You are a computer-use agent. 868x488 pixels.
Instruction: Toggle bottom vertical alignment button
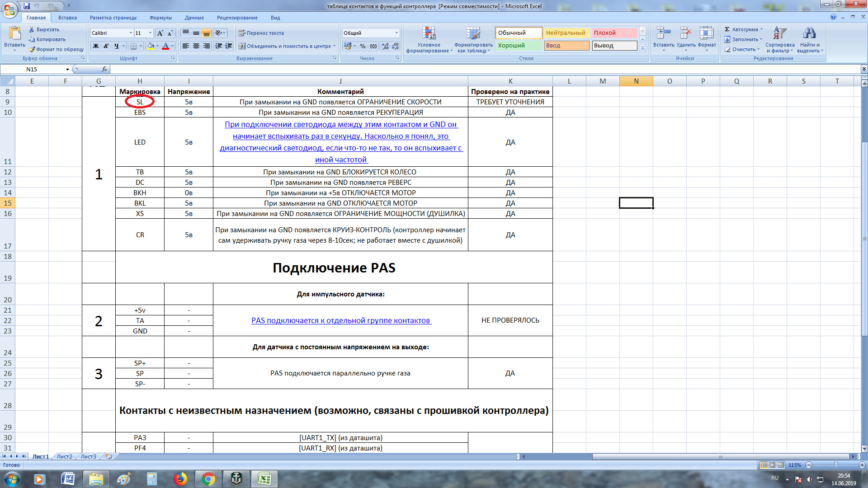coord(206,33)
